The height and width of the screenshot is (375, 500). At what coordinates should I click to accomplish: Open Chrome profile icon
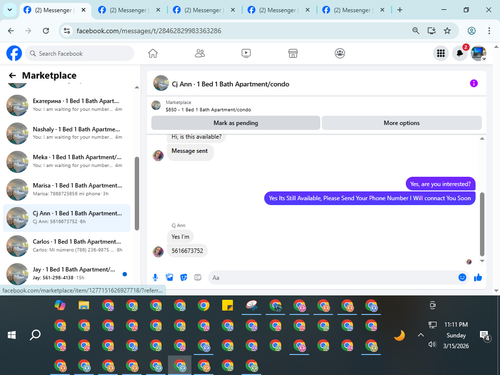pyautogui.click(x=471, y=31)
